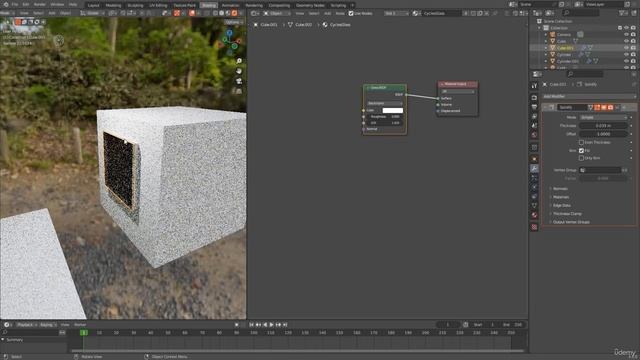
Task: Open the Modifiers wrench tab
Action: pos(534,168)
